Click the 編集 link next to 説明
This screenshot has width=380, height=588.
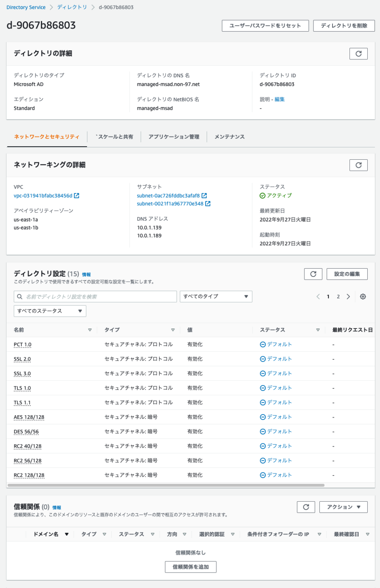pos(279,99)
